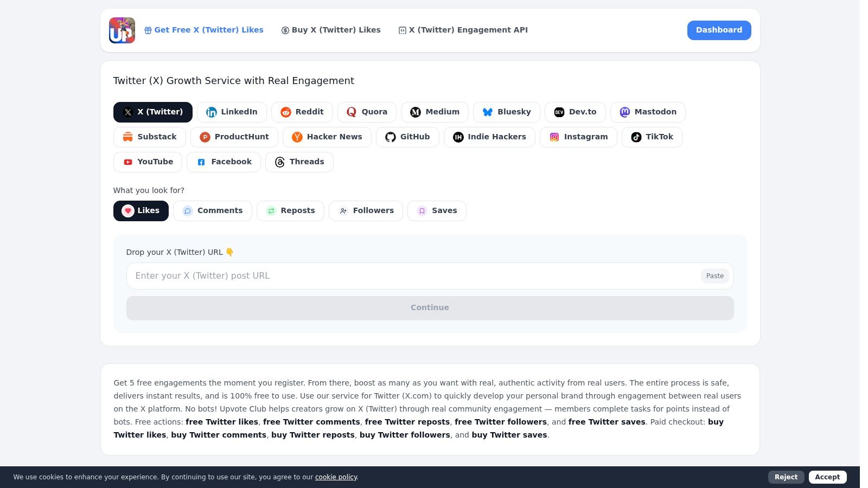This screenshot has height=488, width=868.
Task: Choose Reposts engagement type
Action: pos(290,211)
